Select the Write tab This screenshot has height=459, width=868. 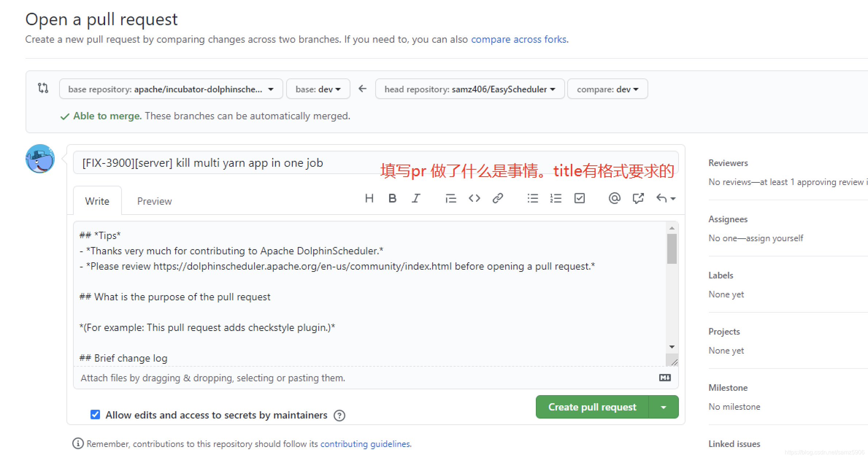pyautogui.click(x=97, y=201)
